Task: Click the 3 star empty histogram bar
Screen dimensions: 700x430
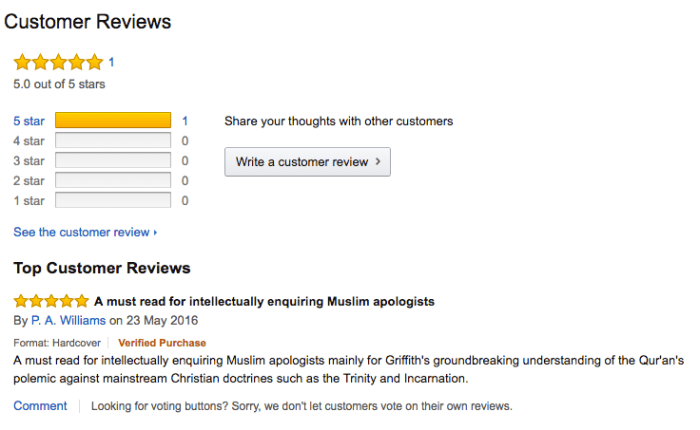Action: [x=113, y=161]
